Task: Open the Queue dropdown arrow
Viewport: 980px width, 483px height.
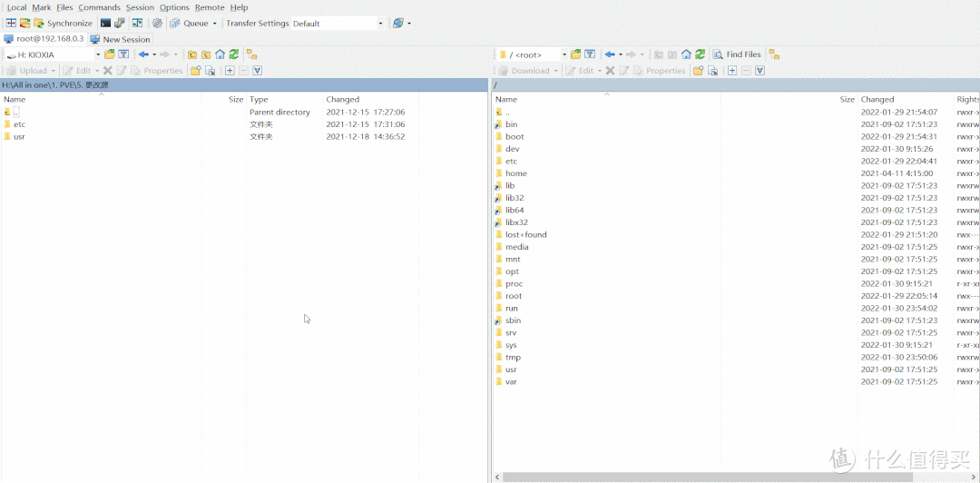Action: coord(215,24)
